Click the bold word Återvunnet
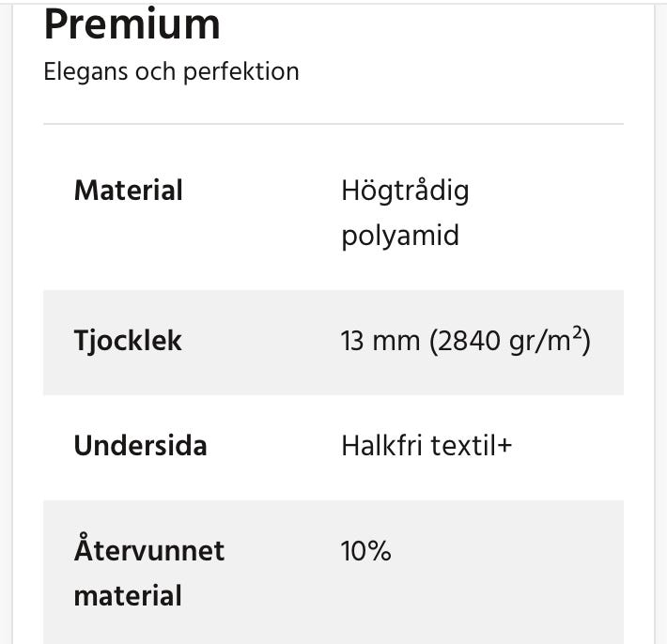The width and height of the screenshot is (667, 644). click(149, 550)
